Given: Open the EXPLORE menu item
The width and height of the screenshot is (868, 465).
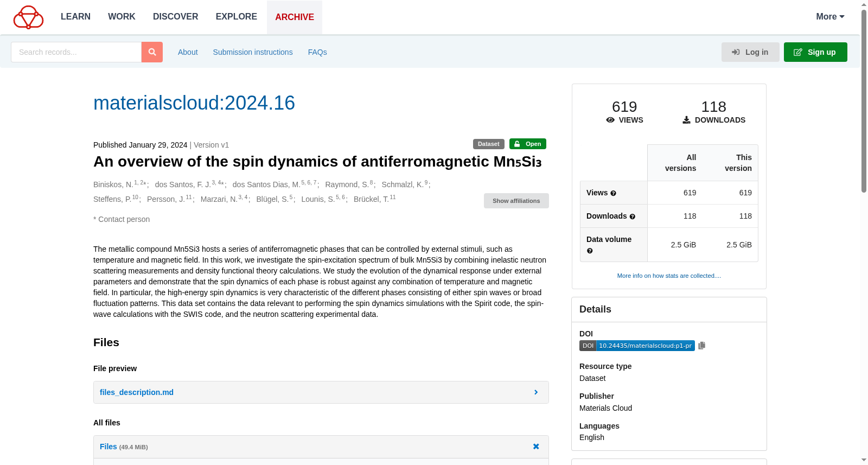Looking at the screenshot, I should pos(237,17).
